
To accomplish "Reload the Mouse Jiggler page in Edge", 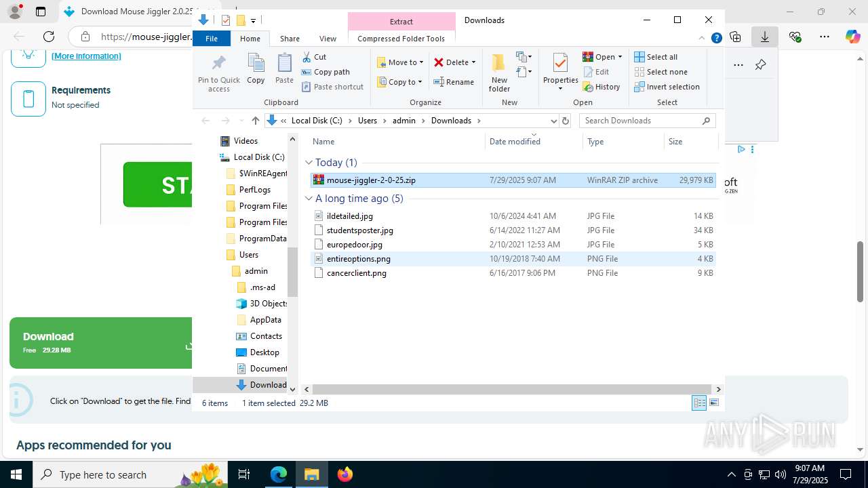I will pos(49,37).
